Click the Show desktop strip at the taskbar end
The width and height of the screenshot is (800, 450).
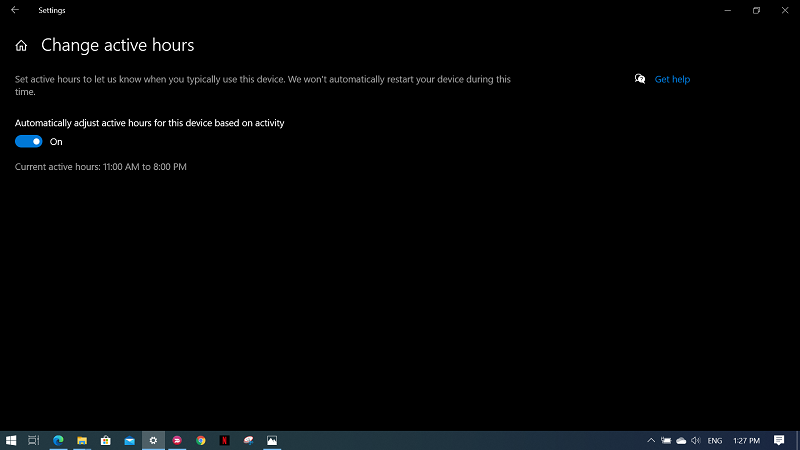[x=797, y=440]
